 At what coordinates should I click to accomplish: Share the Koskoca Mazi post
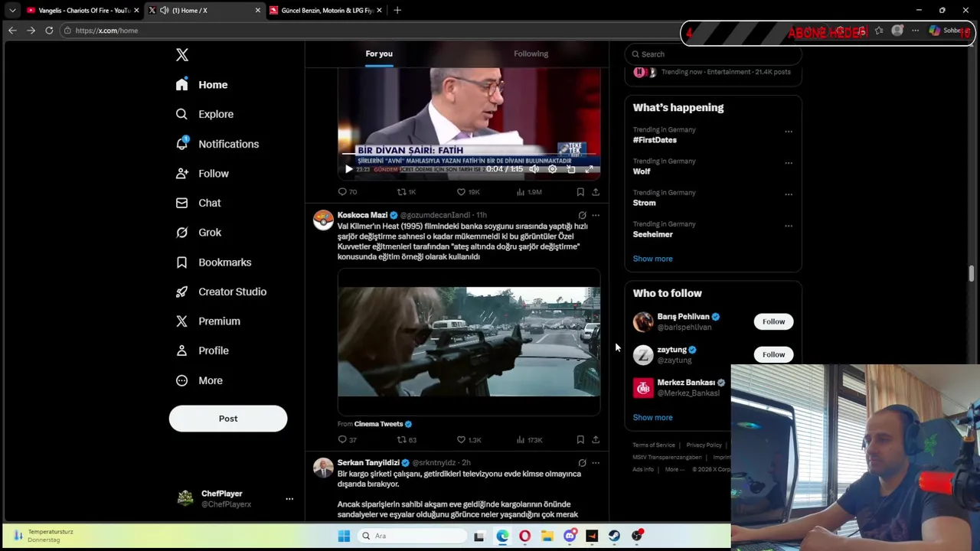pyautogui.click(x=596, y=440)
